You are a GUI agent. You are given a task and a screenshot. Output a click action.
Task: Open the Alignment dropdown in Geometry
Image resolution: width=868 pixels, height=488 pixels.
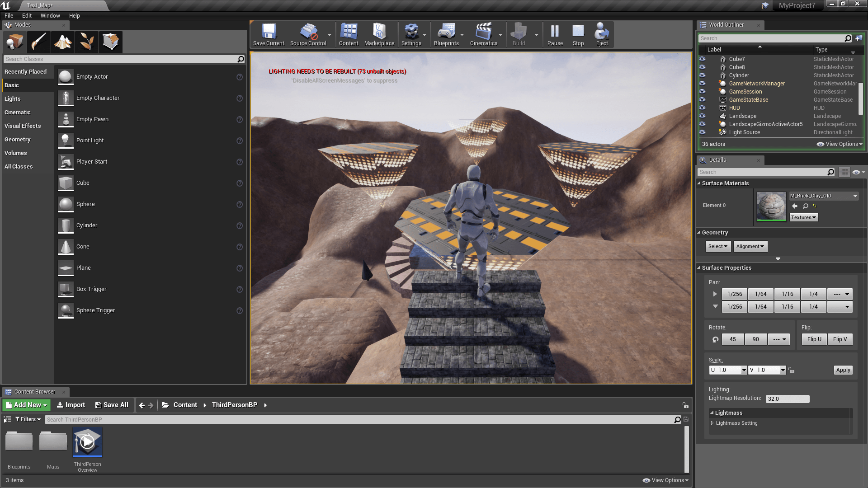point(750,247)
